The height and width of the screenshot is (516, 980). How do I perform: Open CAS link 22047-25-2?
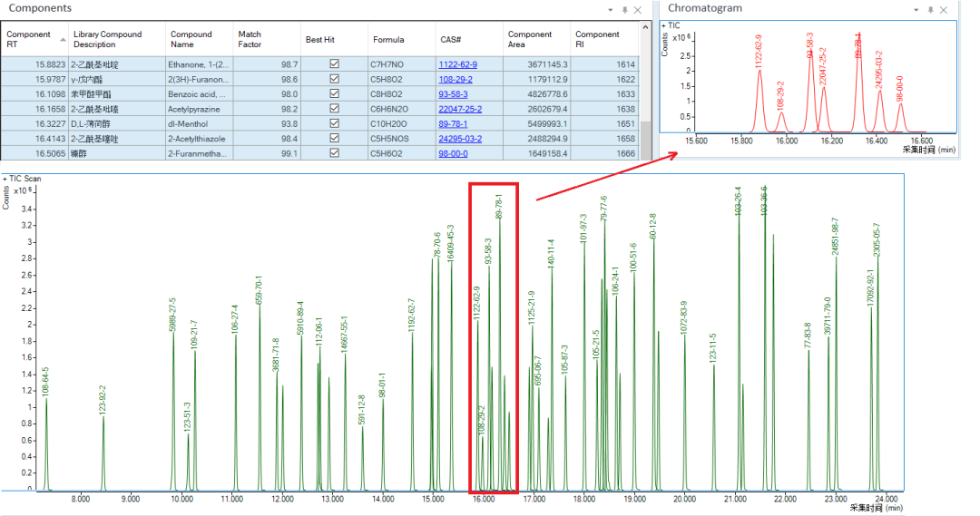(x=460, y=109)
